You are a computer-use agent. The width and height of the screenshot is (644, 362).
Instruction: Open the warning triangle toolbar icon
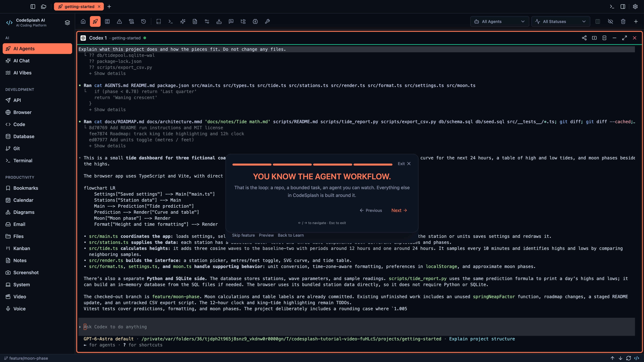pyautogui.click(x=120, y=21)
